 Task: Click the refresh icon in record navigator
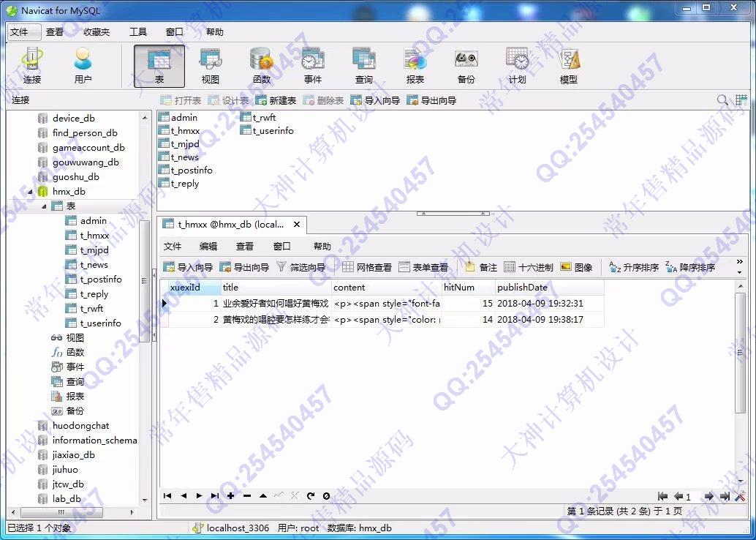coord(311,495)
